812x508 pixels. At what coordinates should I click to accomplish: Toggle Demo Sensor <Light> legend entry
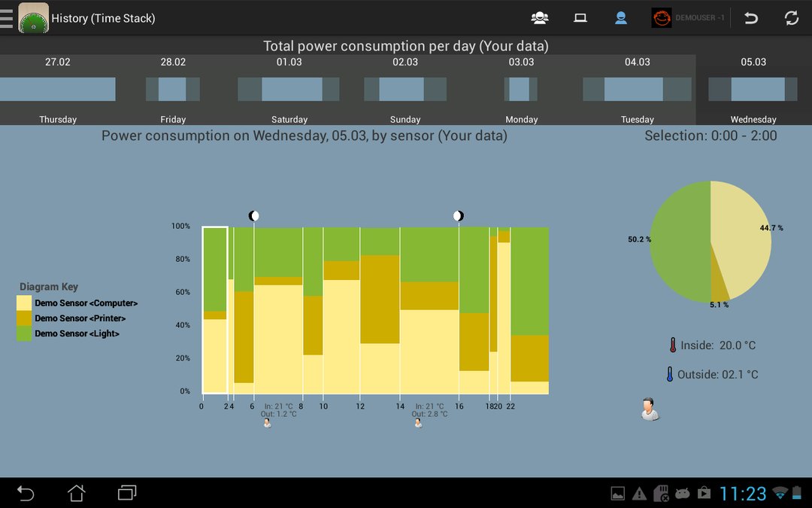[x=77, y=333]
